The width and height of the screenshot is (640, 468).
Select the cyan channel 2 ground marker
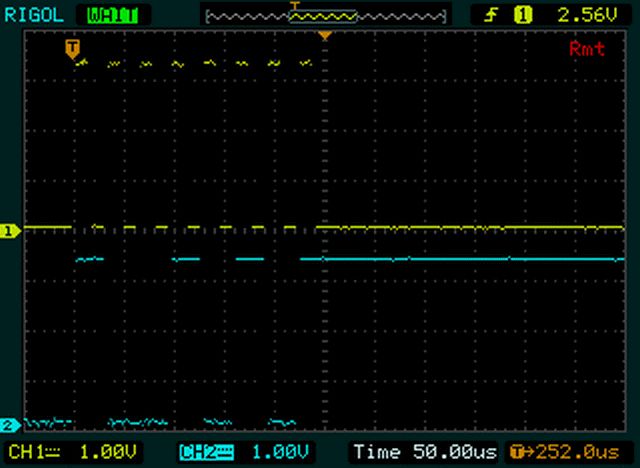click(9, 426)
